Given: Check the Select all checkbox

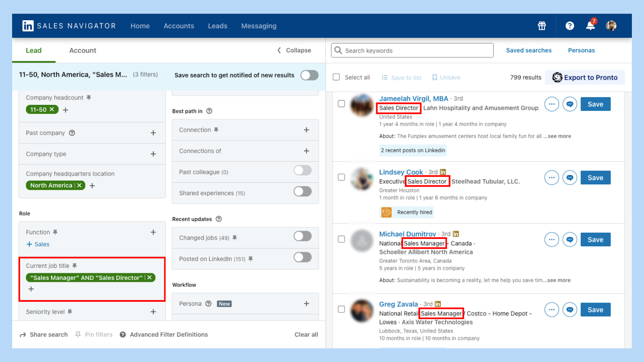Looking at the screenshot, I should point(336,77).
